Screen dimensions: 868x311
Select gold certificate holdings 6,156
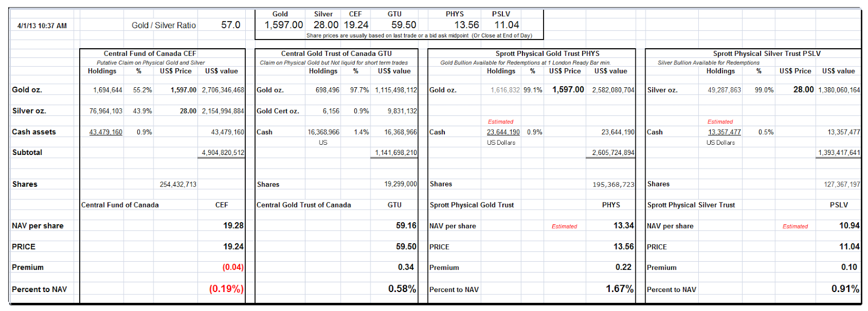point(331,111)
